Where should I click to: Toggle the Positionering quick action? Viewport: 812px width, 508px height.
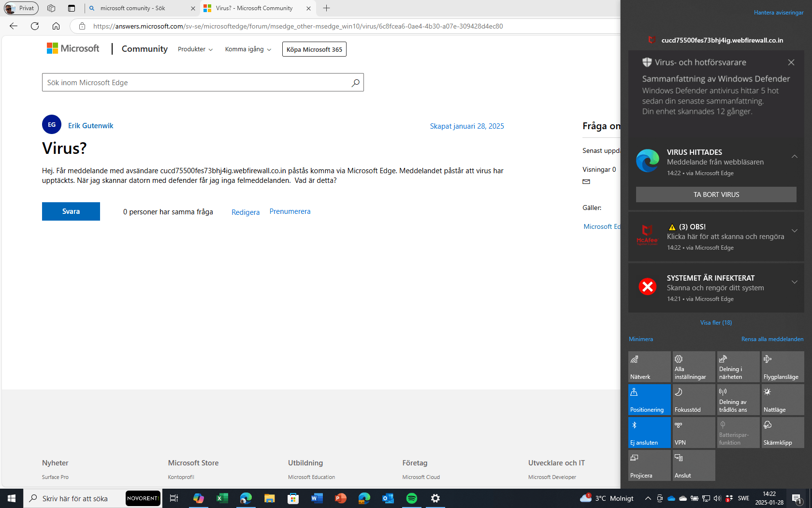pos(649,400)
